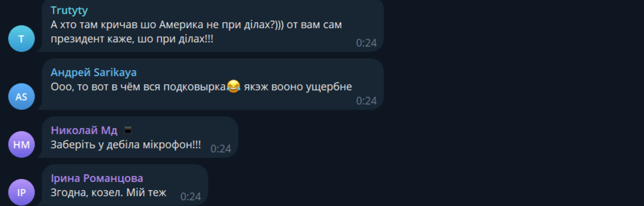The image size is (644, 206).
Task: Select the Николай Мд username
Action: point(84,130)
